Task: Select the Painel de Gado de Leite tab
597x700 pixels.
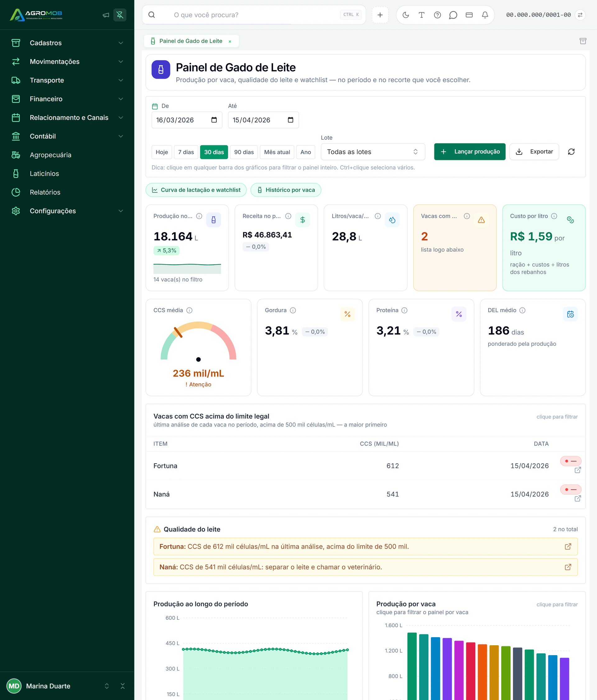Action: [191, 41]
